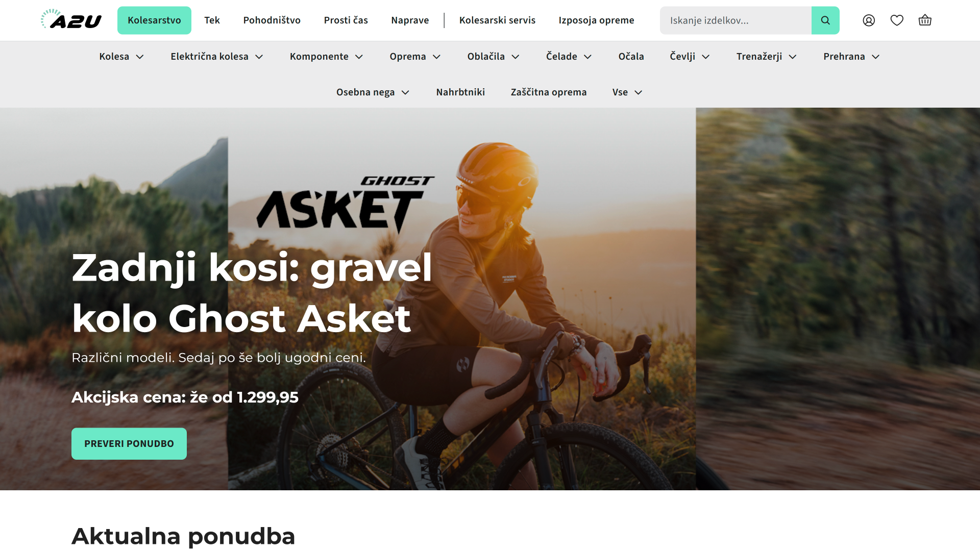This screenshot has width=980, height=551.
Task: Open the Komponente dropdown
Action: coord(327,57)
